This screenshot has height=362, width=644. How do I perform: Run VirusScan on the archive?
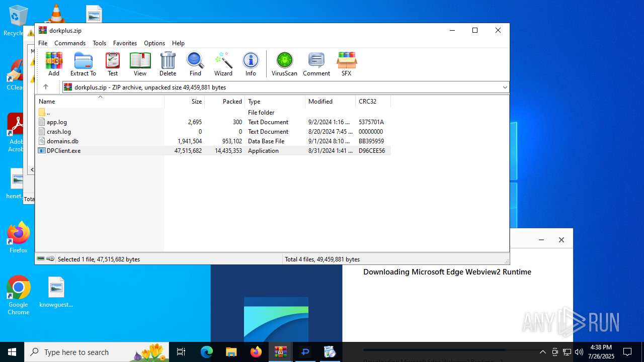tap(284, 64)
